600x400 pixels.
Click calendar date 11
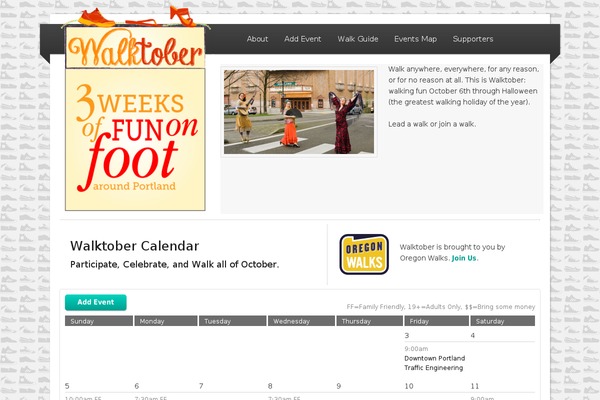pyautogui.click(x=474, y=386)
